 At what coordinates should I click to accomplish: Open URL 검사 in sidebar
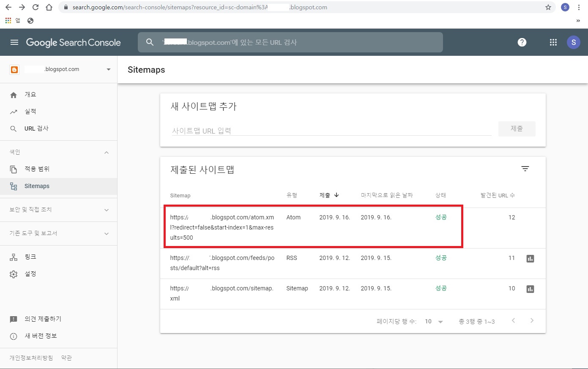(58, 128)
